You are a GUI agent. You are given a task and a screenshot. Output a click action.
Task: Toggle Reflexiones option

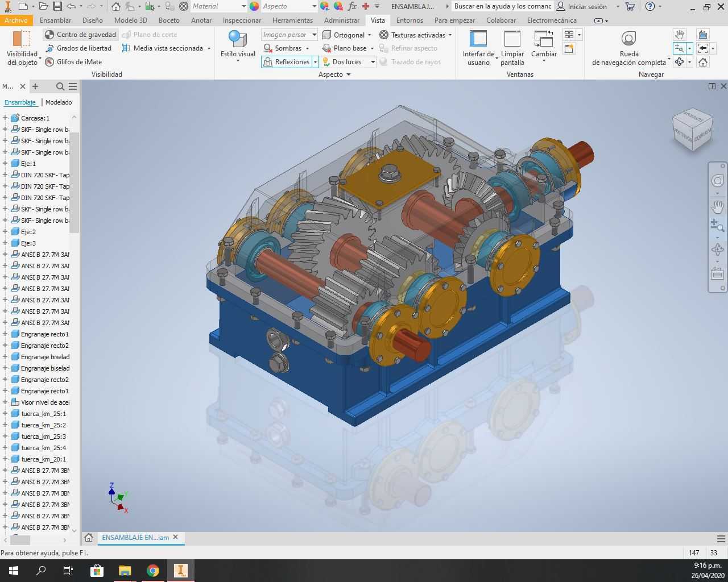pos(287,62)
